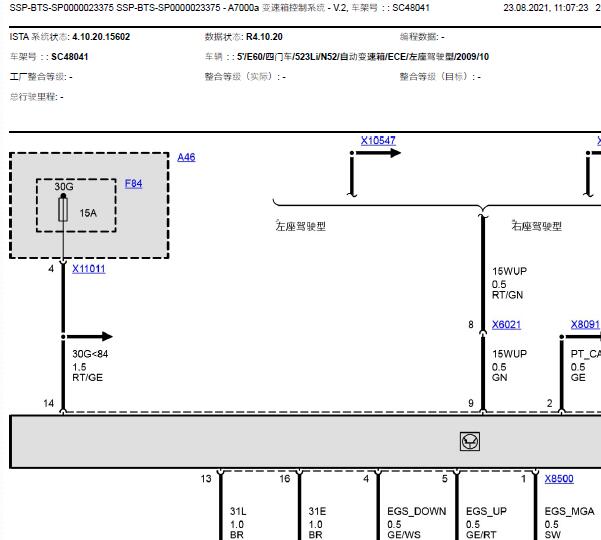The image size is (601, 540).
Task: Click pin 8 number at X6021
Action: [471, 325]
